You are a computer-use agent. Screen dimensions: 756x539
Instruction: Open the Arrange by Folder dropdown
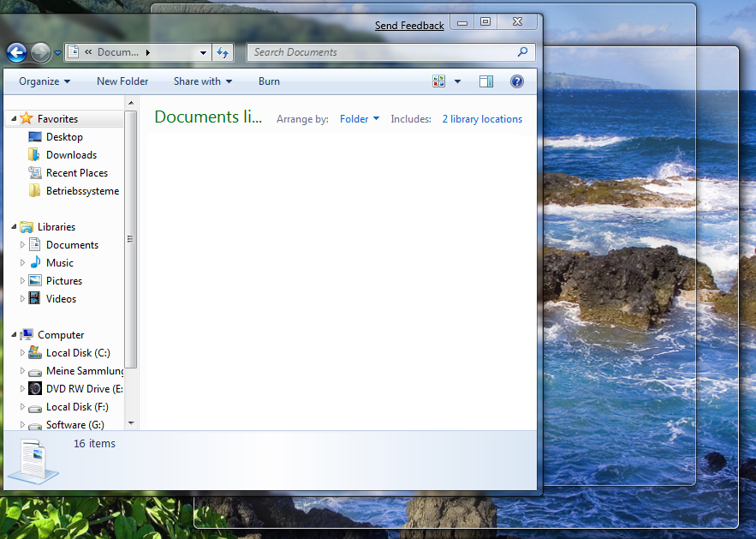(359, 119)
